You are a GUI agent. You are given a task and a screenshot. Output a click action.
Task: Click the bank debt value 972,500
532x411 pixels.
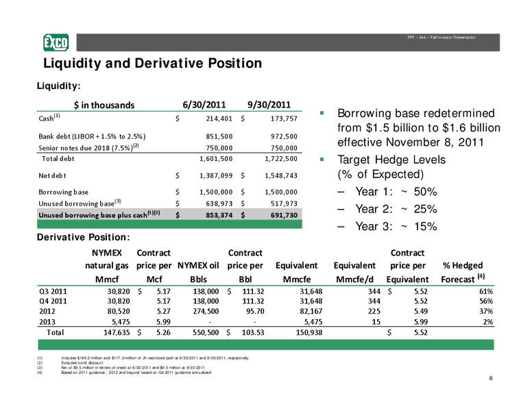coord(284,136)
